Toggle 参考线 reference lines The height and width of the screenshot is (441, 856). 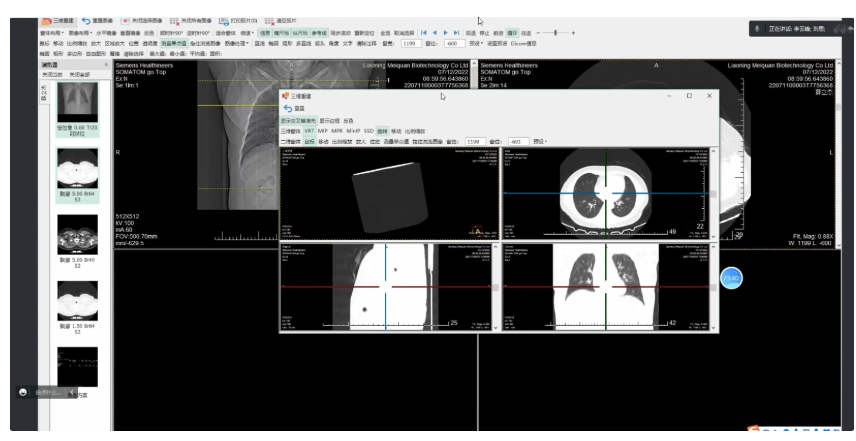point(319,33)
